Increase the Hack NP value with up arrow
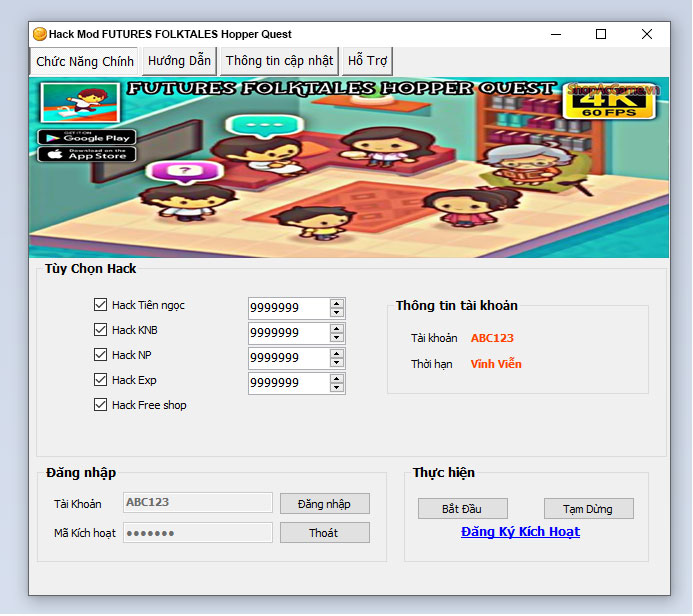This screenshot has width=693, height=616. coord(337,354)
